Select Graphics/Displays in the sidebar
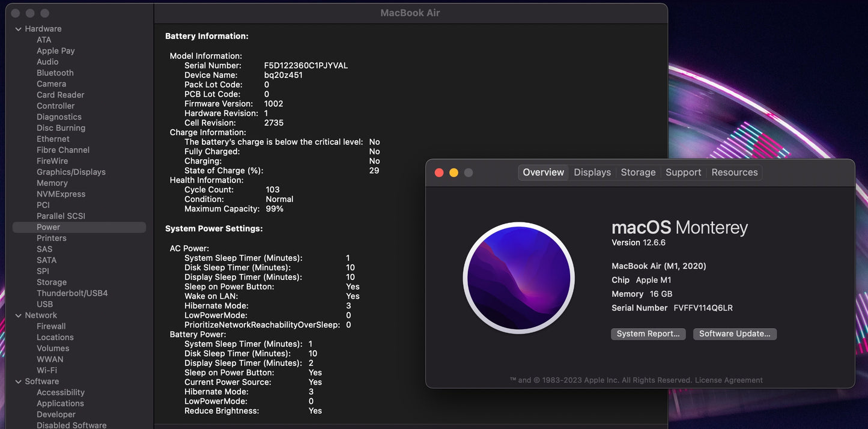Viewport: 868px width, 429px height. pyautogui.click(x=71, y=172)
